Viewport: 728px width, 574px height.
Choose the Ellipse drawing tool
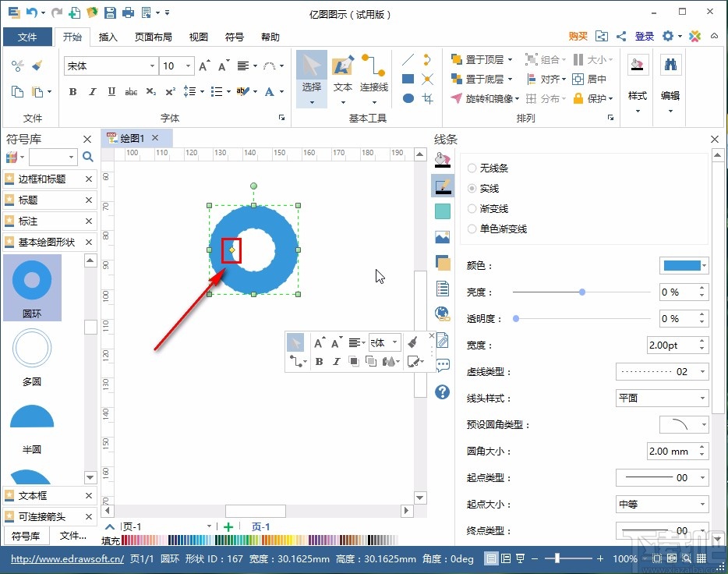[408, 98]
